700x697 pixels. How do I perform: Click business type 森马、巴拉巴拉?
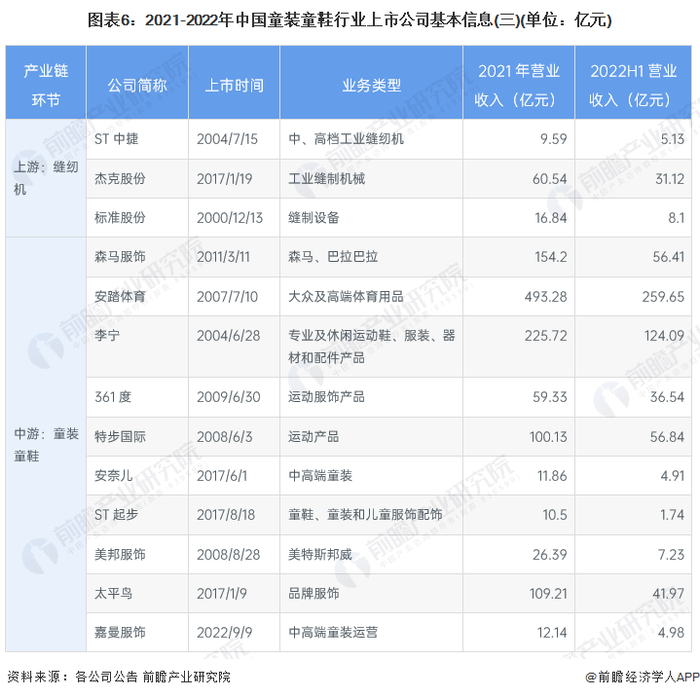point(333,256)
